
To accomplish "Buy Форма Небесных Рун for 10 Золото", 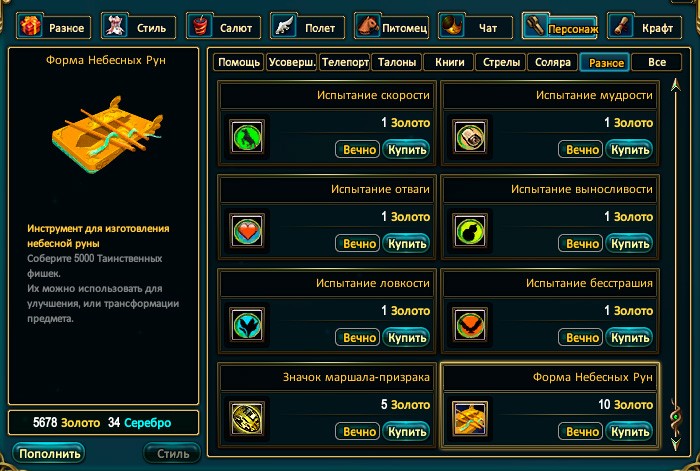I will click(629, 432).
